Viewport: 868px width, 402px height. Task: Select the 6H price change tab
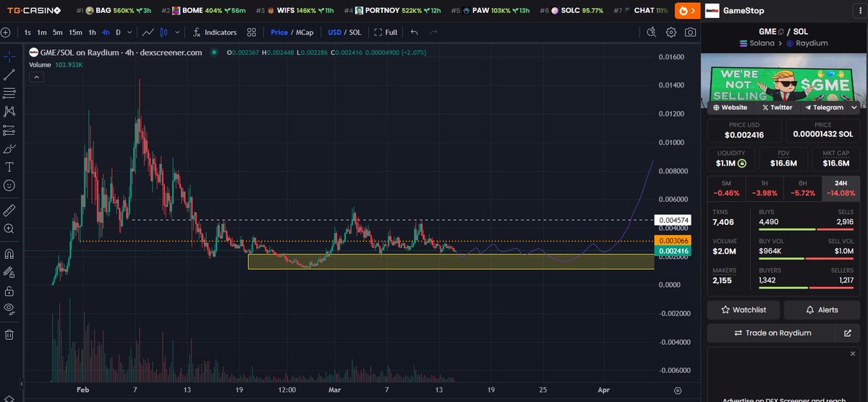803,188
